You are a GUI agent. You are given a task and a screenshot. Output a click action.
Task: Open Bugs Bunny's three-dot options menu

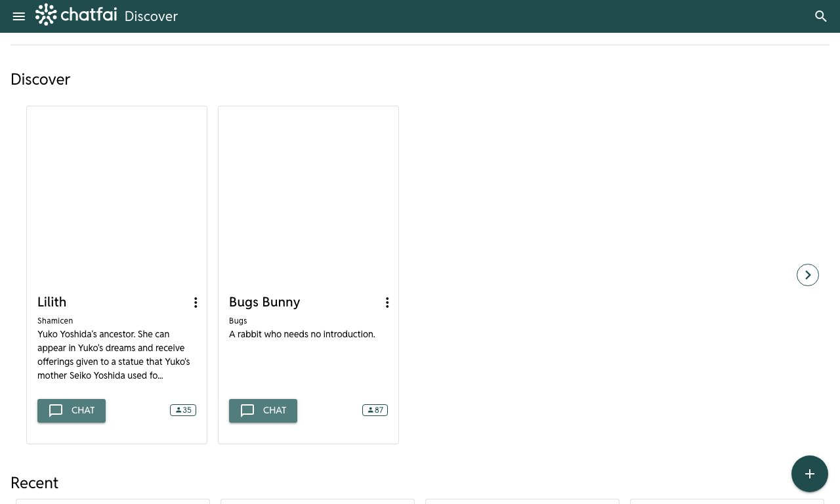point(387,303)
